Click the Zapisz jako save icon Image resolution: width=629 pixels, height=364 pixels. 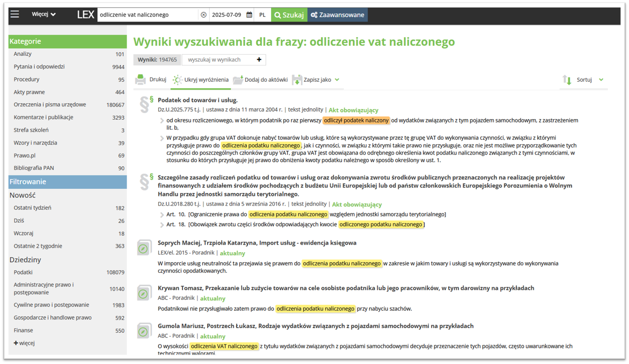point(297,79)
